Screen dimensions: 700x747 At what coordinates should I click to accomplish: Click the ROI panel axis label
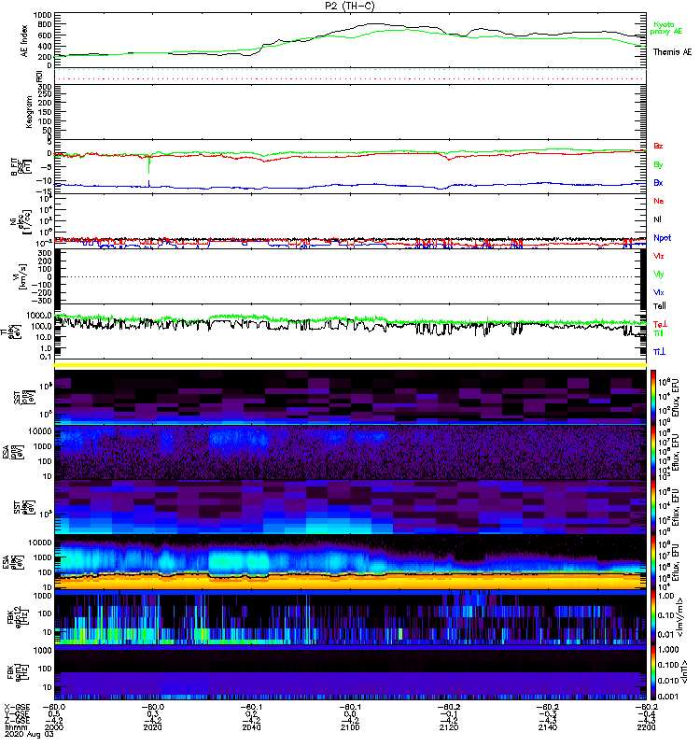point(39,77)
